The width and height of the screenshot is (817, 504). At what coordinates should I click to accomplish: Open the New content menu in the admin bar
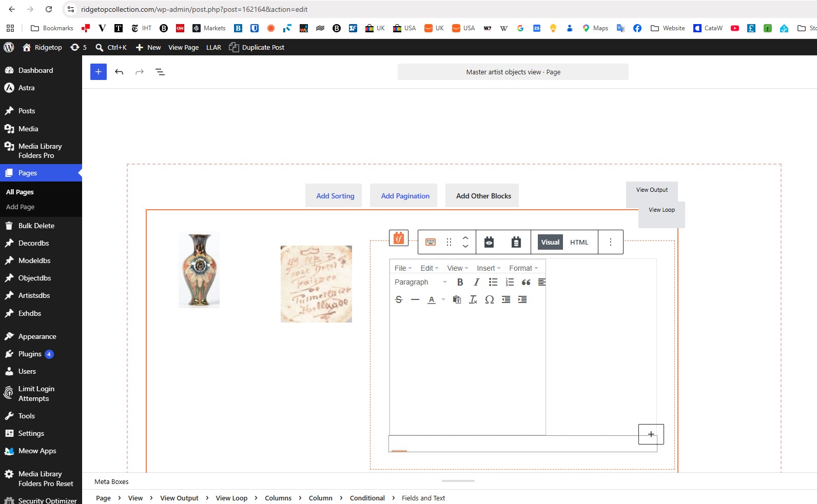[148, 47]
